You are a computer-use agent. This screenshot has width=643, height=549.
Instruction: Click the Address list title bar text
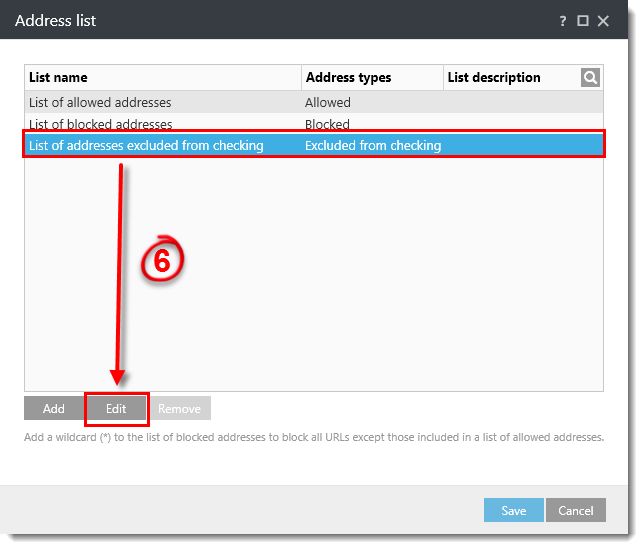56,20
